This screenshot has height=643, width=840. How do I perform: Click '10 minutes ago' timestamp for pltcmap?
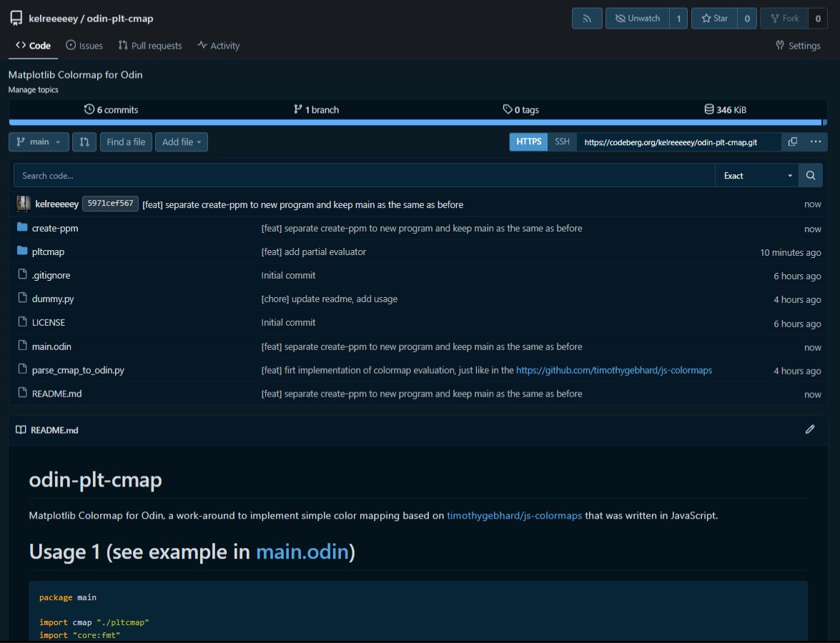(x=790, y=252)
